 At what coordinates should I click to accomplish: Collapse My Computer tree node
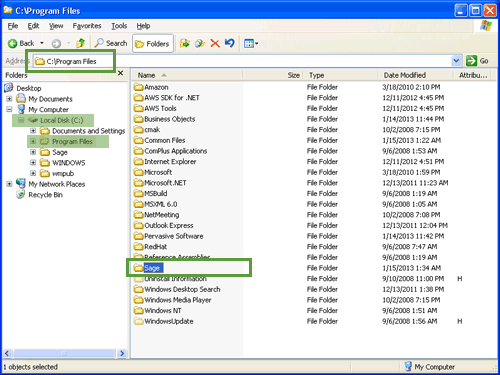9,109
